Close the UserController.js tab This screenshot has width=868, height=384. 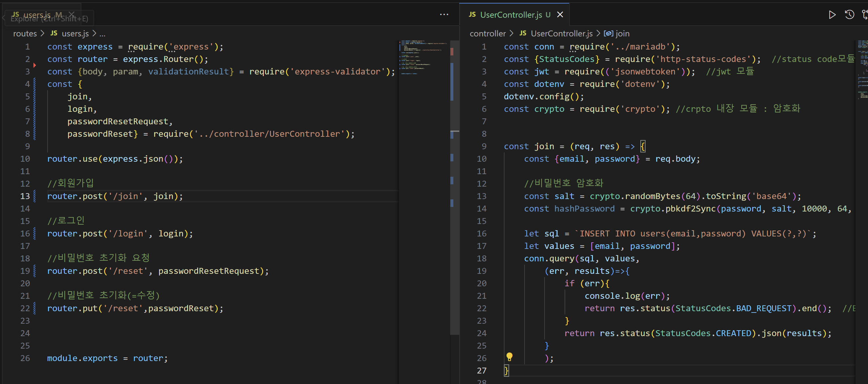(560, 15)
